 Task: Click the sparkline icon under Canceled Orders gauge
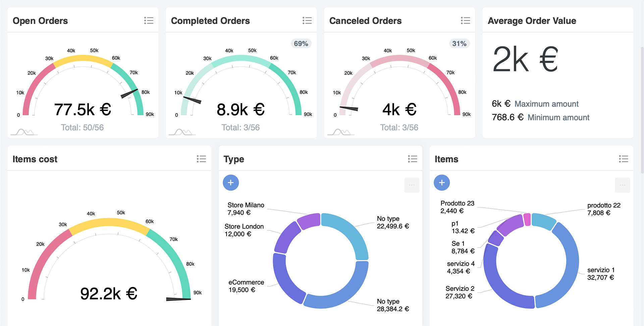pyautogui.click(x=341, y=131)
